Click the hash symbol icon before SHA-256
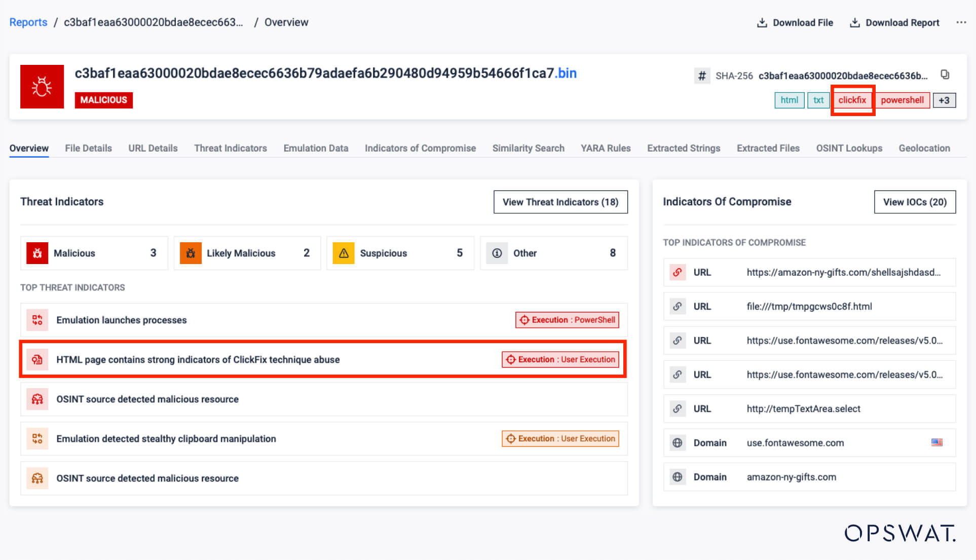976x560 pixels. click(x=702, y=76)
